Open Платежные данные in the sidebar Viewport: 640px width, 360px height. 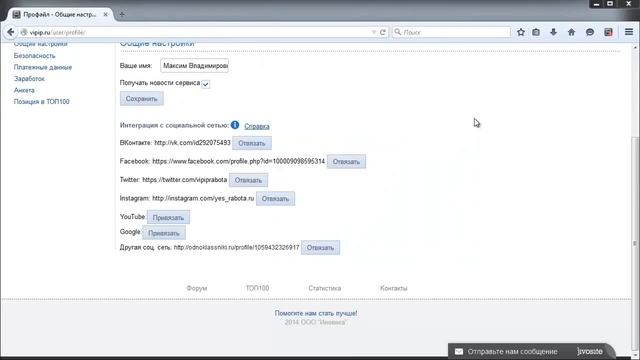(x=43, y=67)
